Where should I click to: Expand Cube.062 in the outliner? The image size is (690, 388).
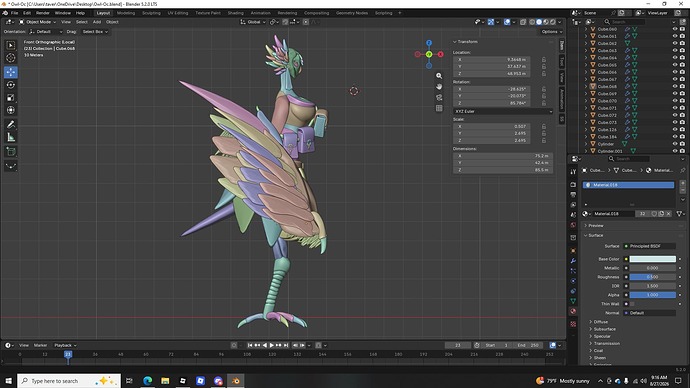click(x=586, y=44)
